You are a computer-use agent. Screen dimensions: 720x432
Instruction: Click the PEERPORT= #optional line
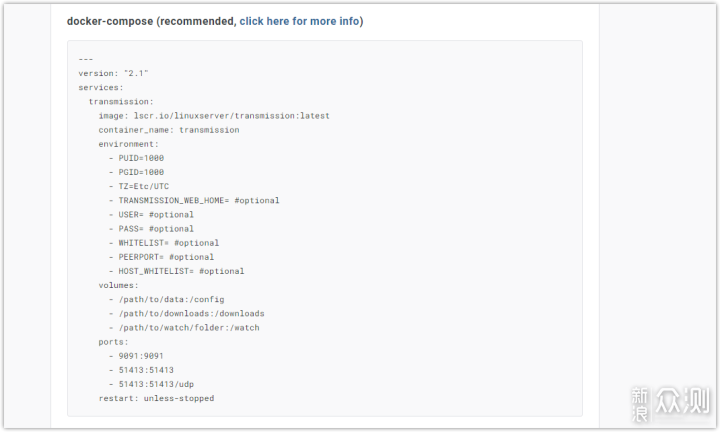tap(166, 256)
